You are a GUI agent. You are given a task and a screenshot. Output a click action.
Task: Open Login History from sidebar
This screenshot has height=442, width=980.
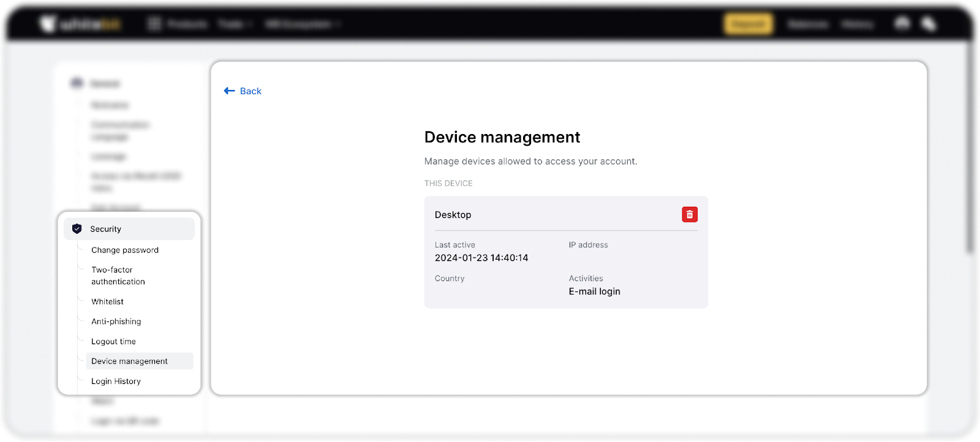tap(116, 381)
